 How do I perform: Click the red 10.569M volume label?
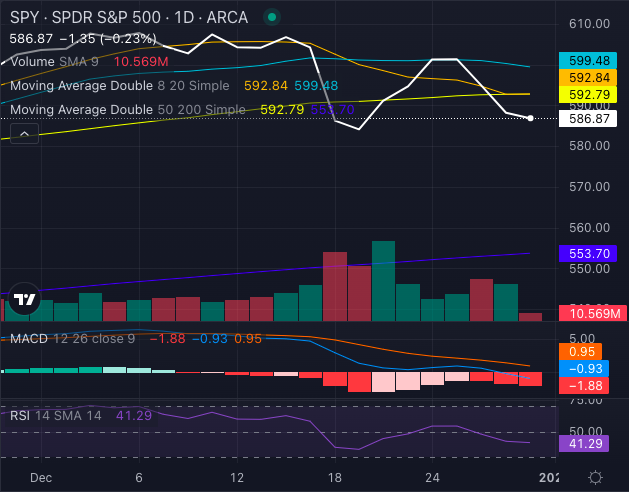coord(592,314)
